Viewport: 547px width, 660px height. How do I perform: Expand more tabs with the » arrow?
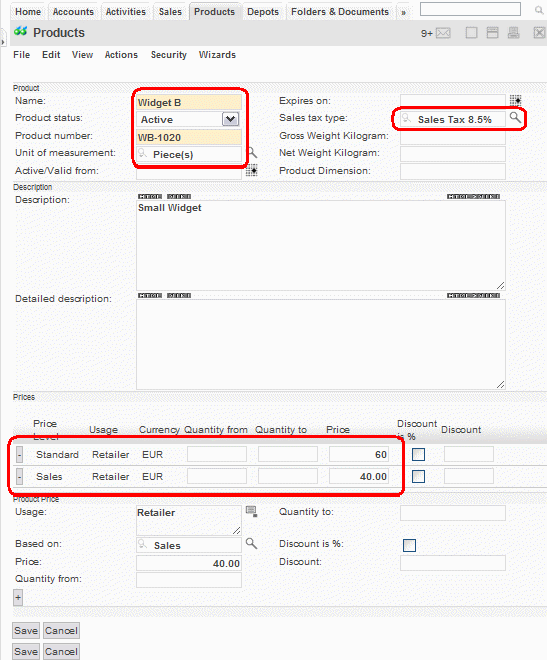(404, 13)
